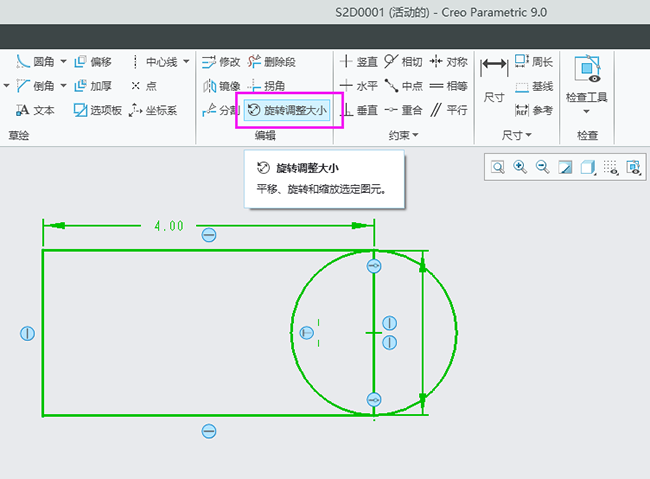Open the 倒角 dropdown arrow
The height and width of the screenshot is (479, 650).
pyautogui.click(x=63, y=86)
